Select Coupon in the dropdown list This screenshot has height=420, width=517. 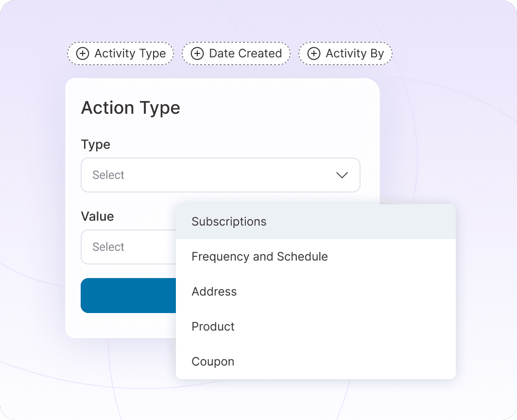(213, 362)
